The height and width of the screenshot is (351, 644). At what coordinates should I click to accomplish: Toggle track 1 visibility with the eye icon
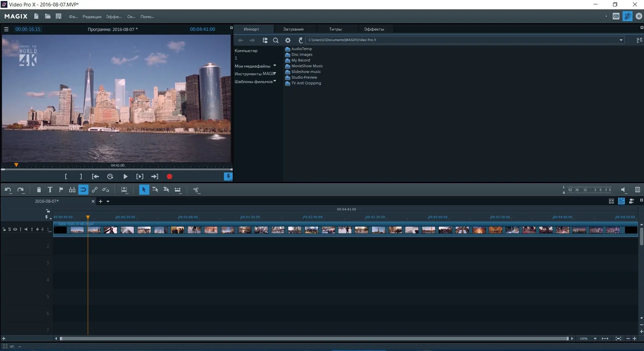click(x=15, y=229)
